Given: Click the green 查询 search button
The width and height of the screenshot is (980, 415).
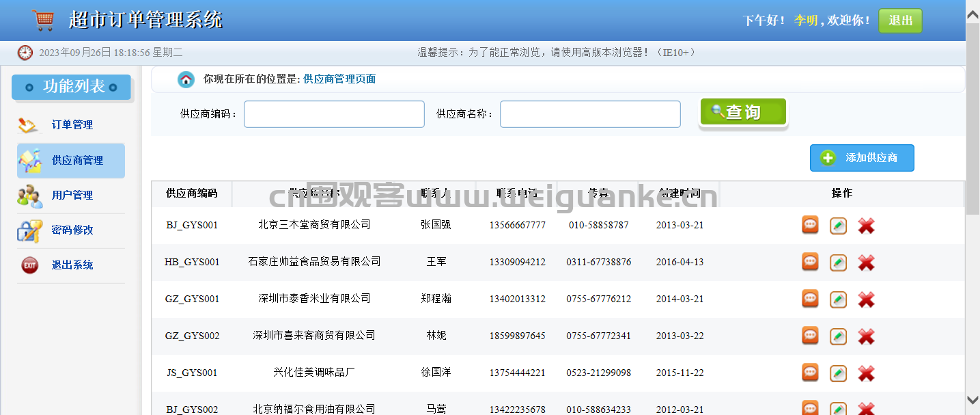Looking at the screenshot, I should 743,112.
